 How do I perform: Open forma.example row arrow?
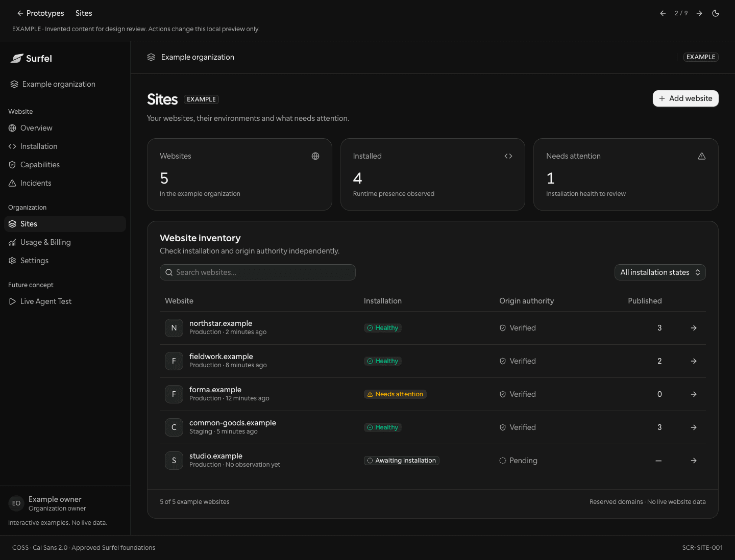pos(694,394)
